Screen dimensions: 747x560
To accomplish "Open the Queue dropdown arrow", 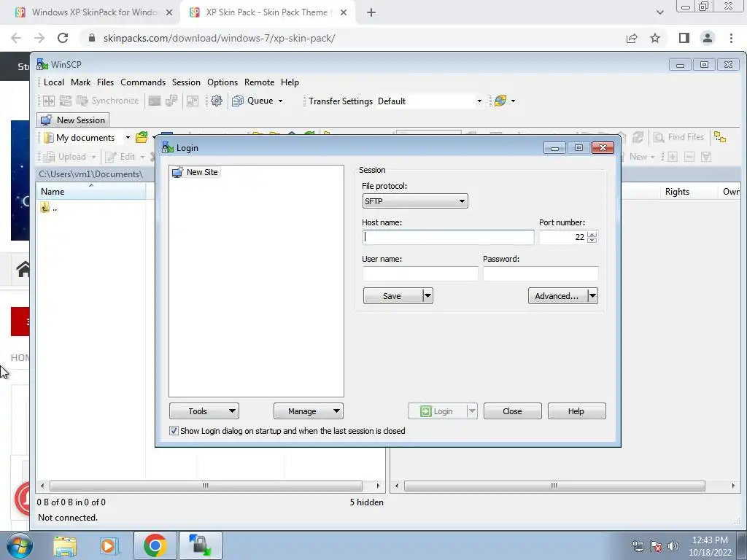I will [280, 101].
